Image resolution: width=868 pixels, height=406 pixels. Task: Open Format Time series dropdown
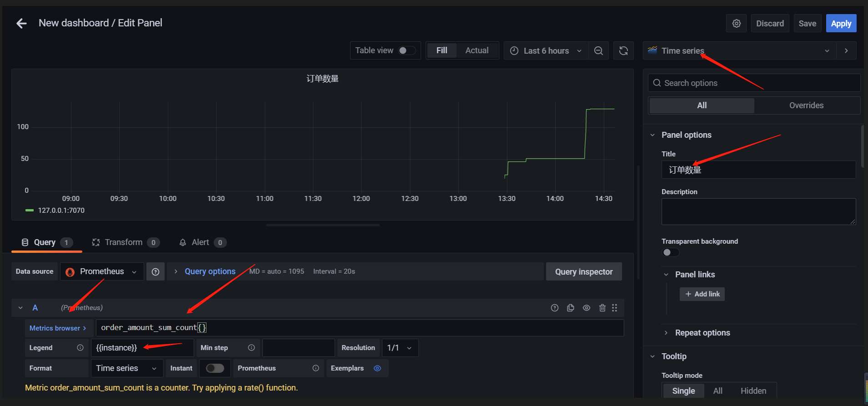pyautogui.click(x=127, y=368)
